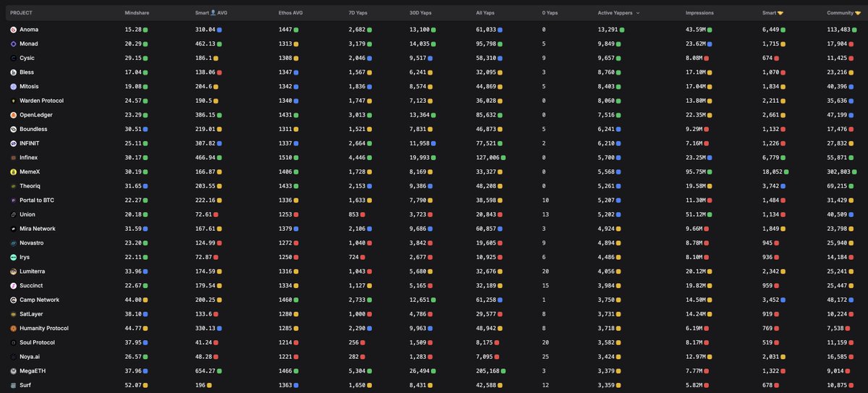
Task: Select Soul Protocol's Smart AVG value 41.24
Action: click(203, 342)
